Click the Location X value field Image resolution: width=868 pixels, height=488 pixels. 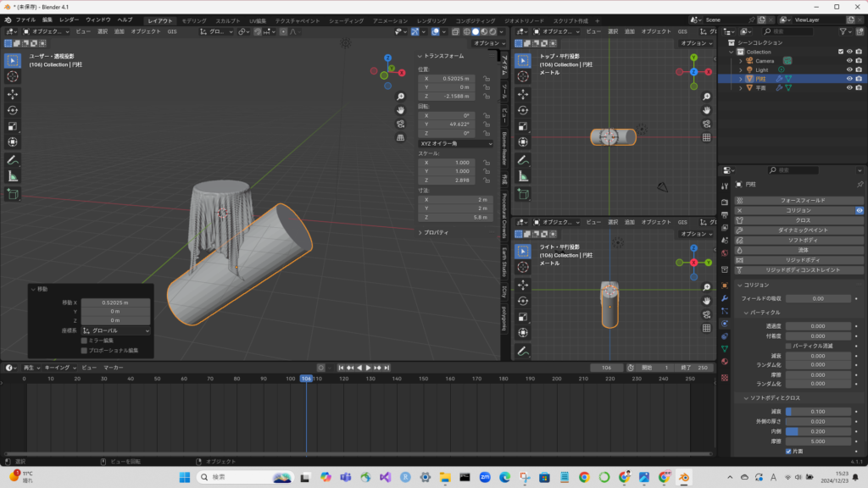(x=447, y=78)
